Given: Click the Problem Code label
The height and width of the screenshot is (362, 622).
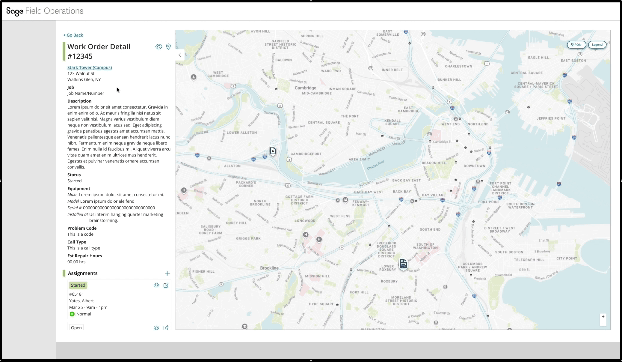Looking at the screenshot, I should (82, 228).
